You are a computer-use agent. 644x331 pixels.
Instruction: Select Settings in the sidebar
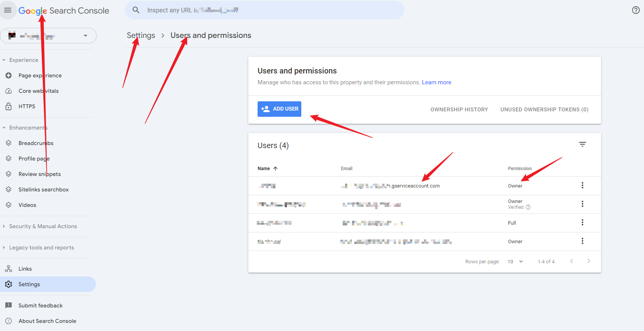coord(48,284)
